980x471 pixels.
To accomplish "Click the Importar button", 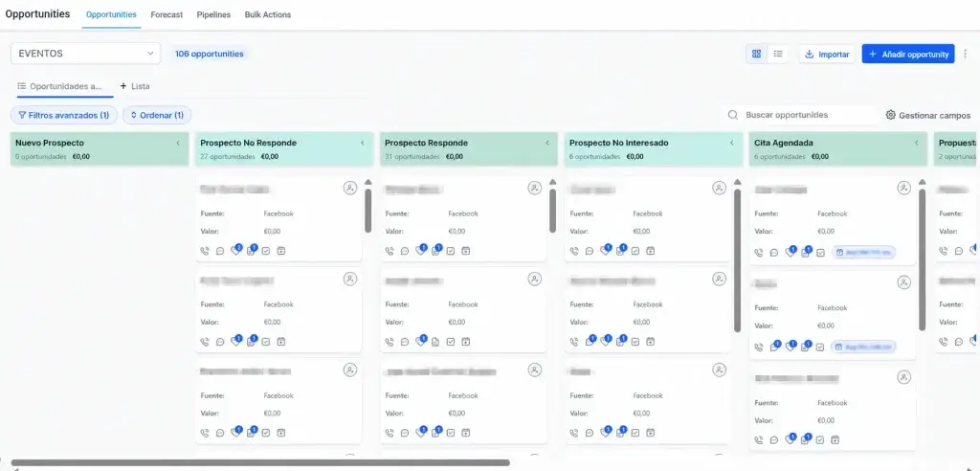I will pos(827,55).
